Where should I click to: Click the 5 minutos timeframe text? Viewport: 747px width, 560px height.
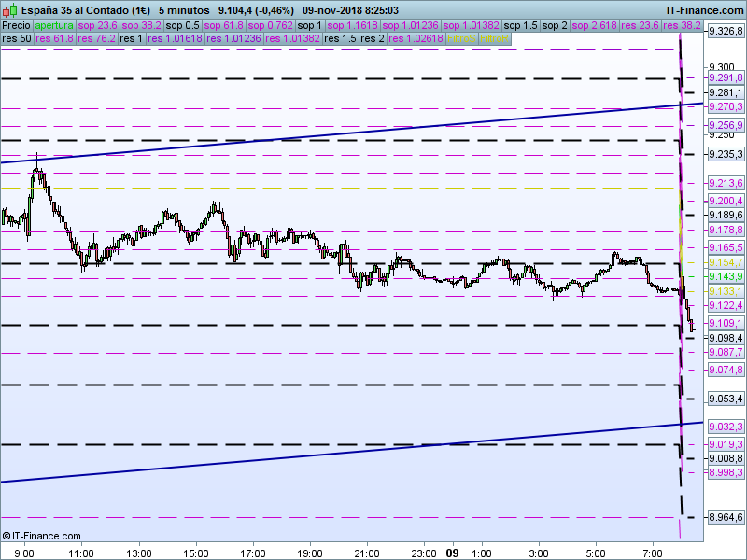coord(184,10)
